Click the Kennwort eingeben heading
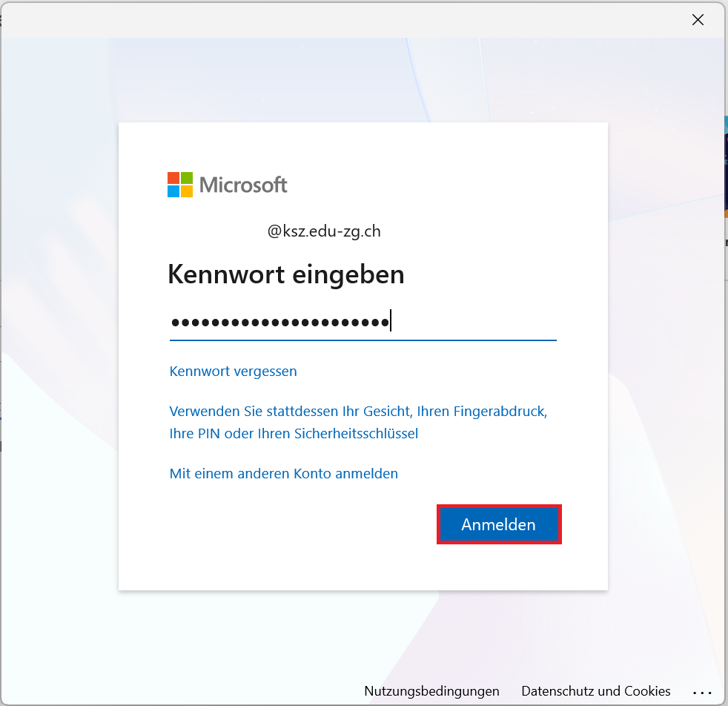Screen dimensions: 728x706 285,274
